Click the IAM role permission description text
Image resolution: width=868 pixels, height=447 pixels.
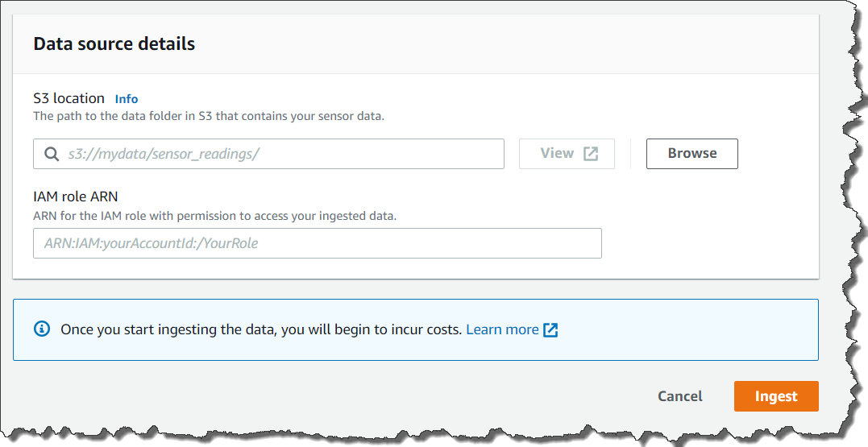pos(214,216)
